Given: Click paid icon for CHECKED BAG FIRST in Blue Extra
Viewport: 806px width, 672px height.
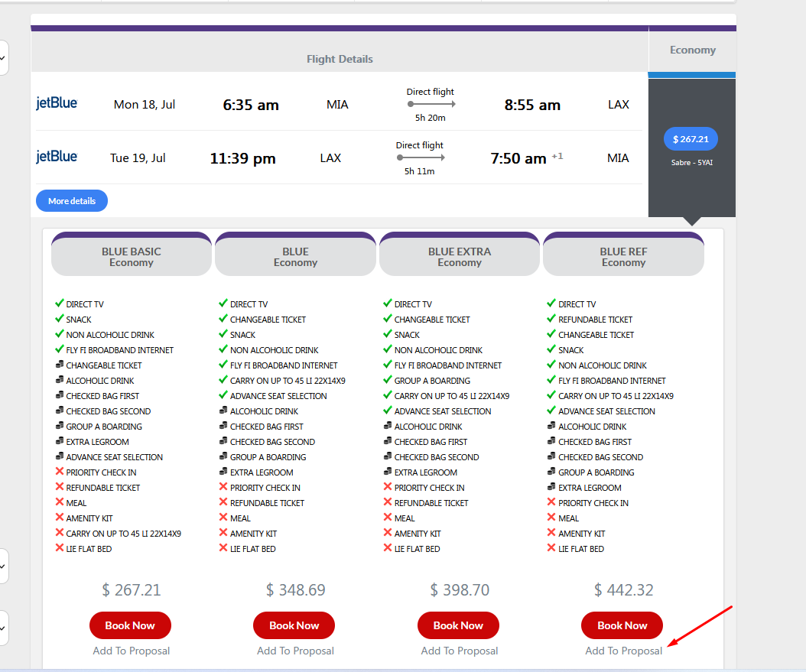Looking at the screenshot, I should click(388, 441).
